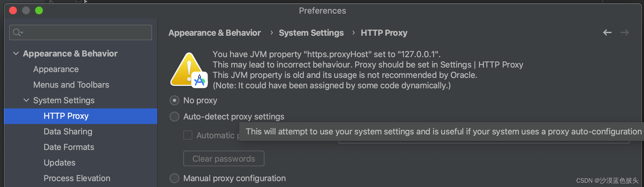
Task: Click the breadcrumb chevron after Appearance & Behavior
Action: click(272, 33)
